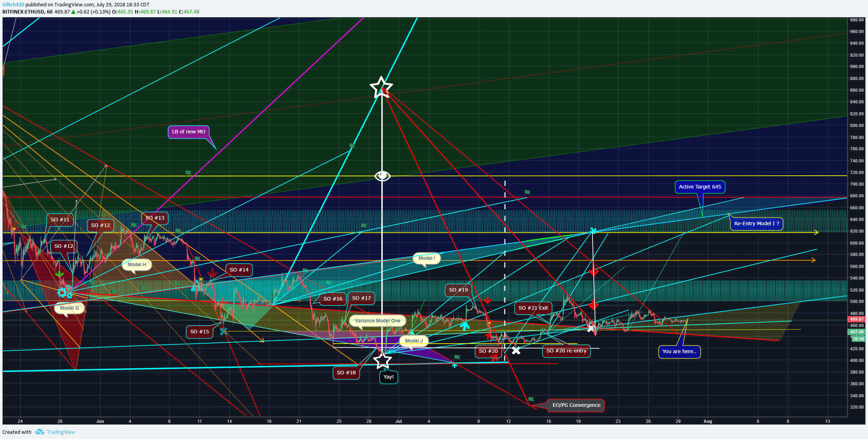Select the red 469.87 price tag
Viewport: 868px width, 439px height.
click(857, 319)
